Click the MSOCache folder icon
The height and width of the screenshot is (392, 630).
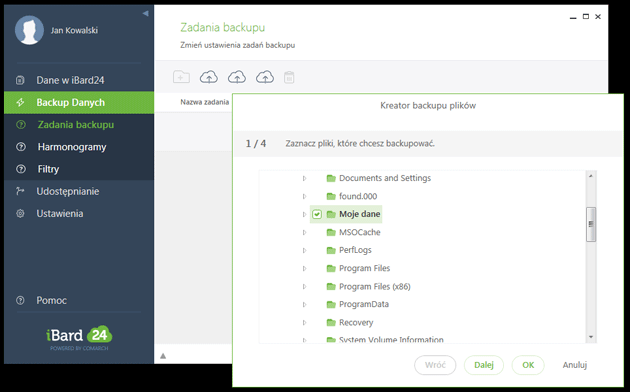[331, 232]
